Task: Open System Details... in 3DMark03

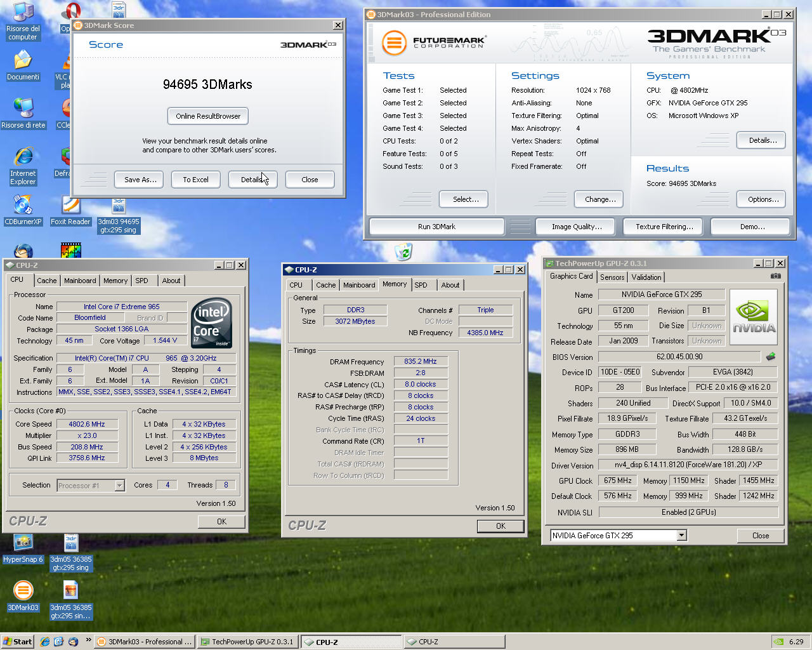Action: 763,140
